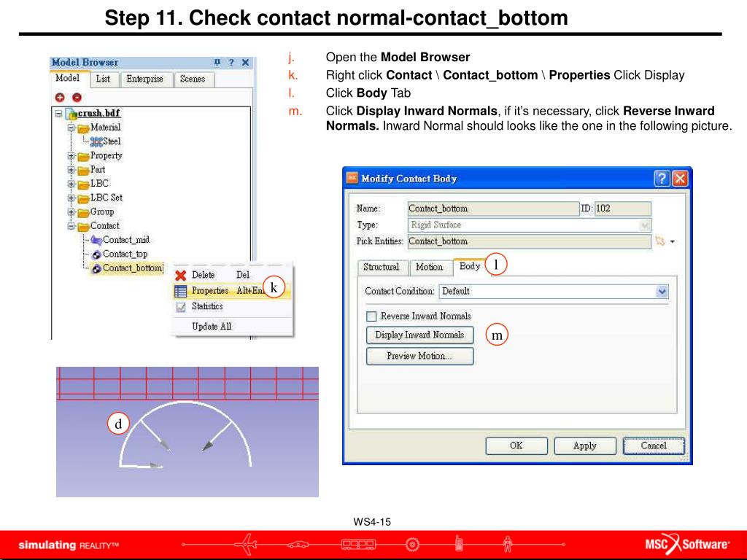Select the crush.bdf tree label
The height and width of the screenshot is (560, 747).
99,114
